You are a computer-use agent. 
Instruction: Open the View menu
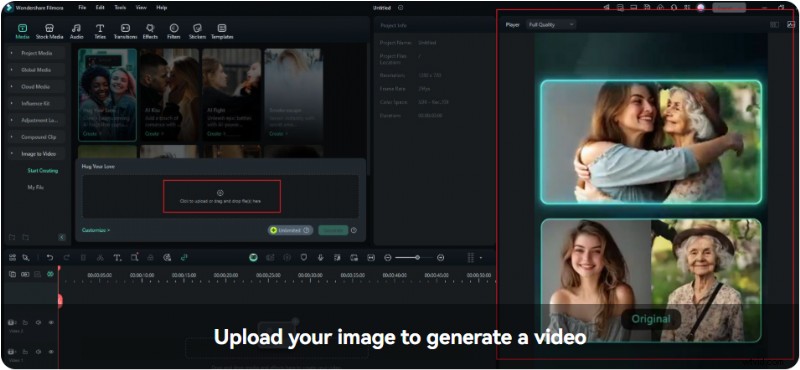click(x=142, y=8)
